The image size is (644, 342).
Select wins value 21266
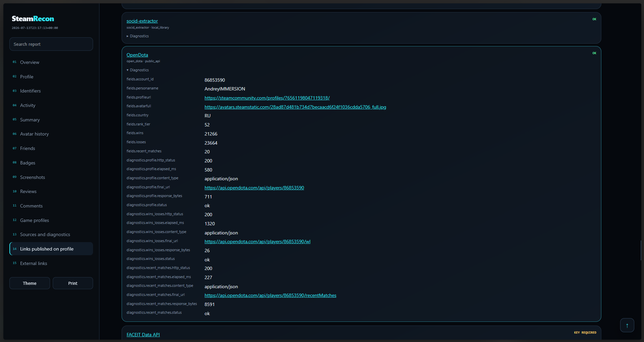(211, 134)
